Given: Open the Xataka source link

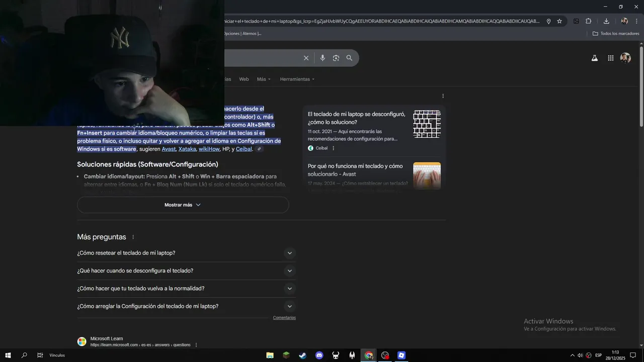Looking at the screenshot, I should click(x=187, y=149).
